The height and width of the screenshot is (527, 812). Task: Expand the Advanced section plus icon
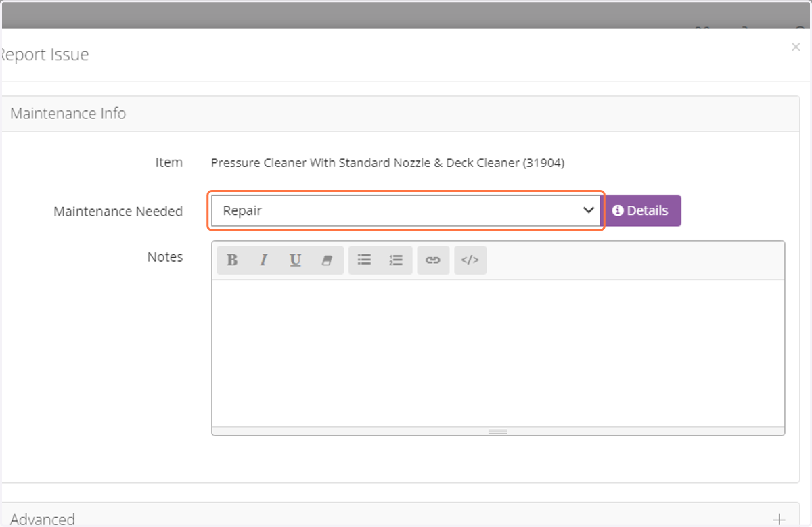pyautogui.click(x=780, y=520)
